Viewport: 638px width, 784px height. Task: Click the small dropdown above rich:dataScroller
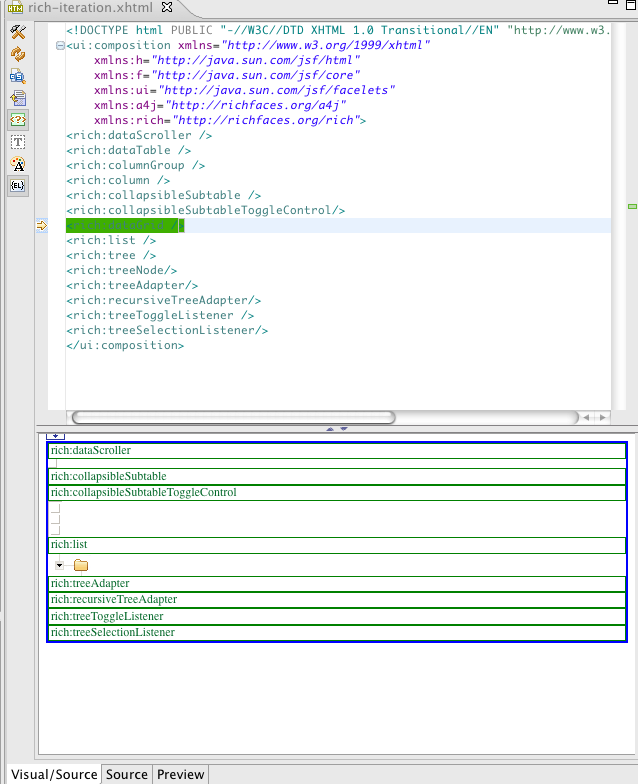56,435
